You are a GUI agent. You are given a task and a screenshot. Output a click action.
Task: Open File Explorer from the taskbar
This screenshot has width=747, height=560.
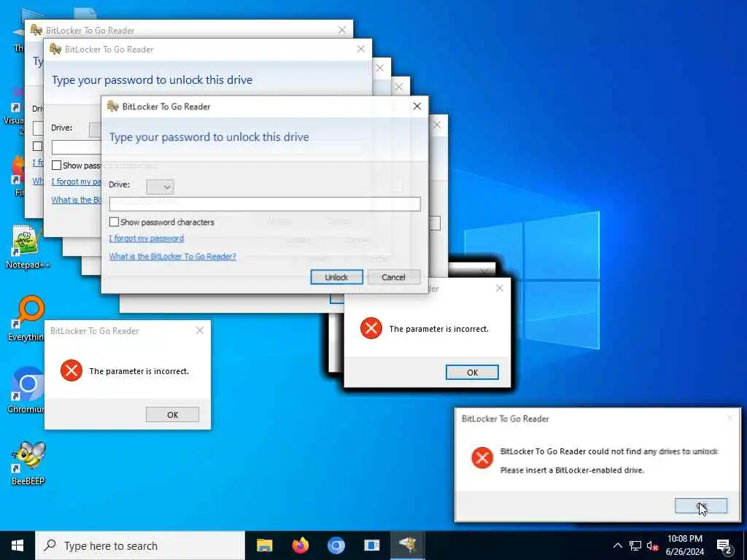tap(264, 545)
